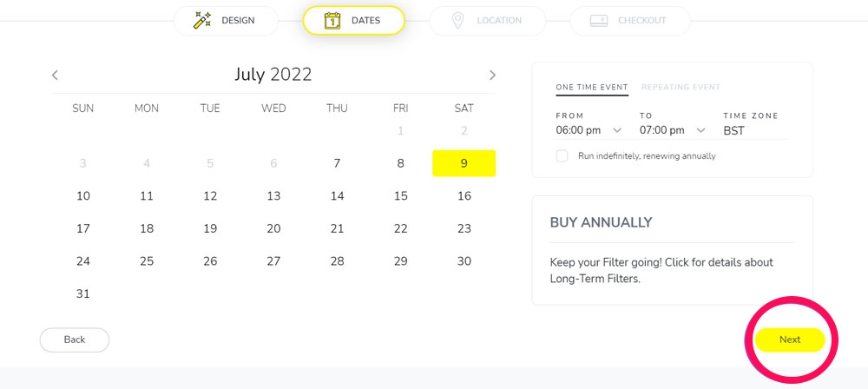This screenshot has height=389, width=868.
Task: Select July 28 on the calendar
Action: click(x=337, y=260)
